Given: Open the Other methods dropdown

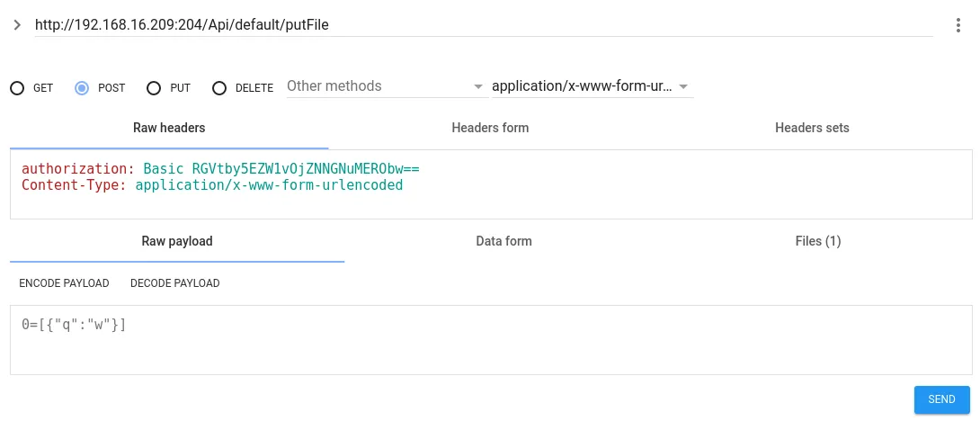Looking at the screenshot, I should 385,86.
